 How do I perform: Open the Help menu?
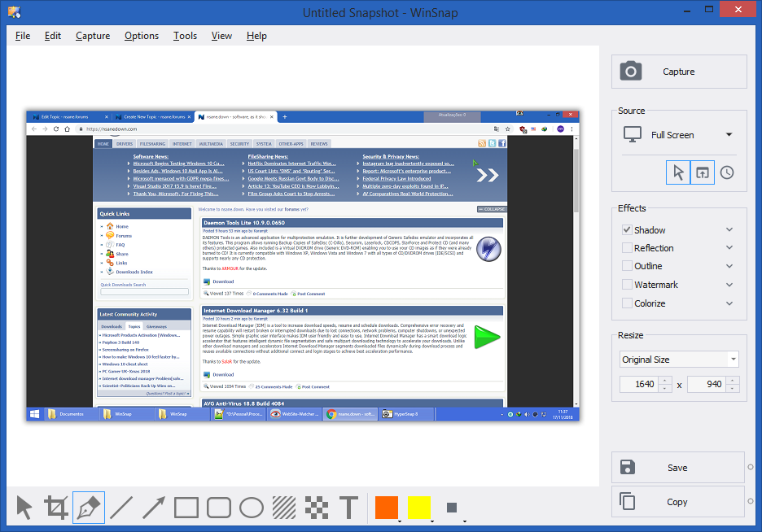(256, 36)
